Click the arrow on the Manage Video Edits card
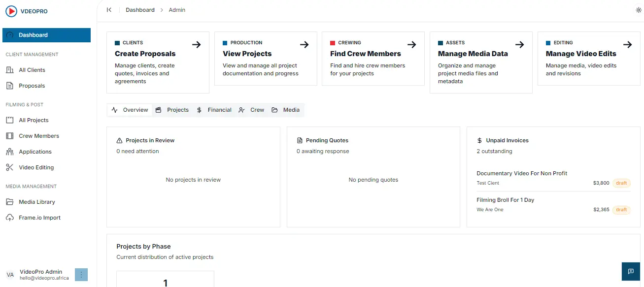This screenshot has width=644, height=287. point(628,44)
